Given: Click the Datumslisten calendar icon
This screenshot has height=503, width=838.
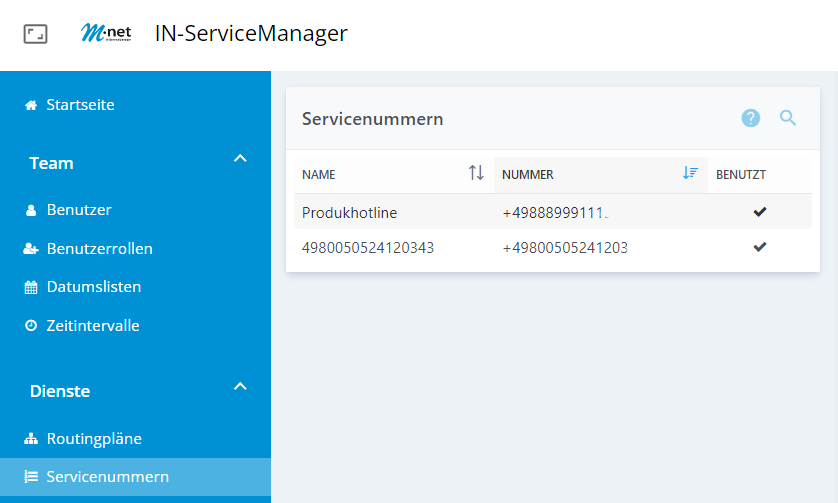Looking at the screenshot, I should point(31,287).
